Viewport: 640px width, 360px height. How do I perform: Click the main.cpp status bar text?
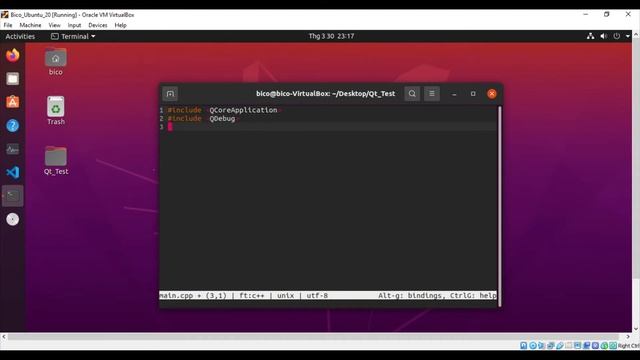[176, 295]
